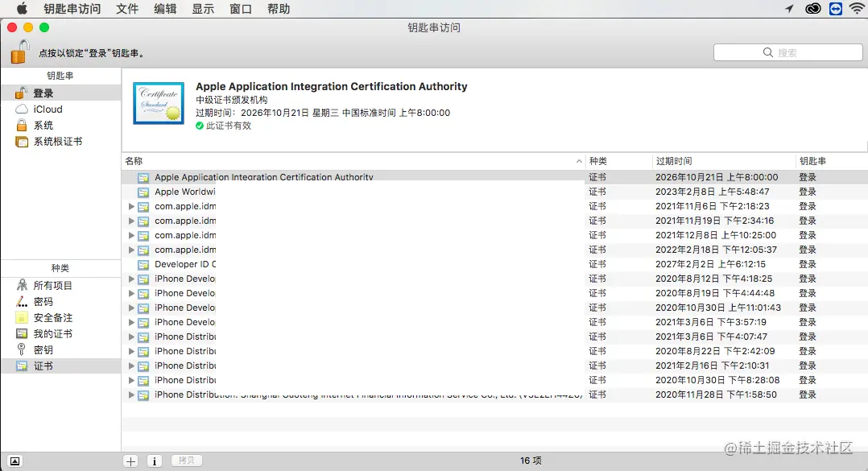Click the date 2021年3月6日 下午4:07:47
868x471 pixels.
coord(711,337)
